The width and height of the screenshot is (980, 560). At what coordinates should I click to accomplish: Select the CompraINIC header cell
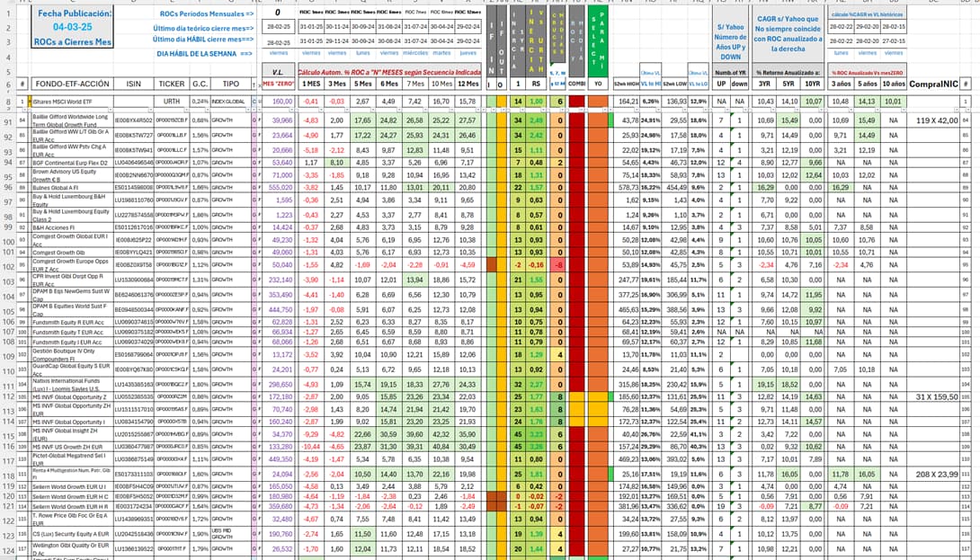tap(933, 84)
